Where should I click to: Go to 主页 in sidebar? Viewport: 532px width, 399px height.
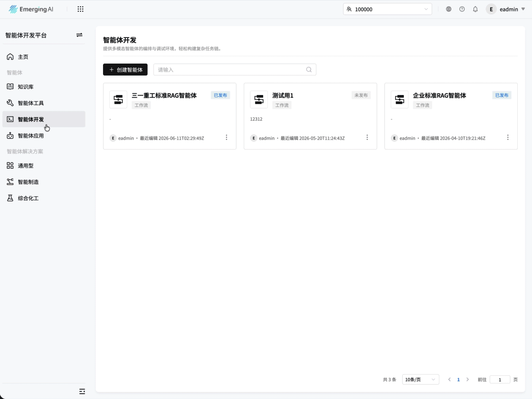pos(44,57)
